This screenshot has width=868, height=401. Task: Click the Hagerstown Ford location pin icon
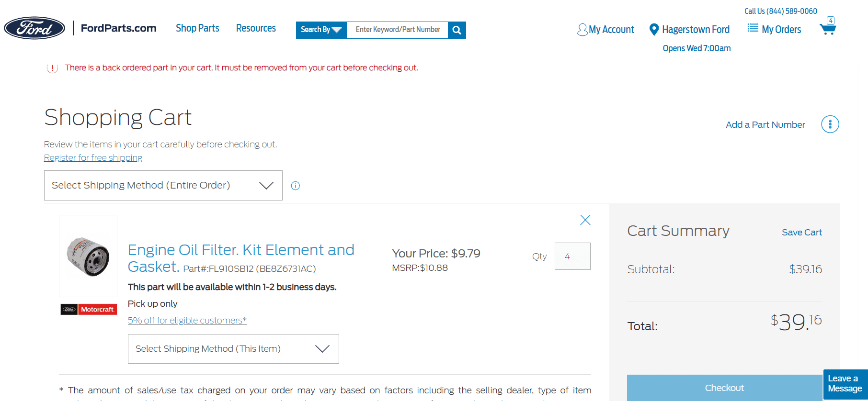click(654, 30)
